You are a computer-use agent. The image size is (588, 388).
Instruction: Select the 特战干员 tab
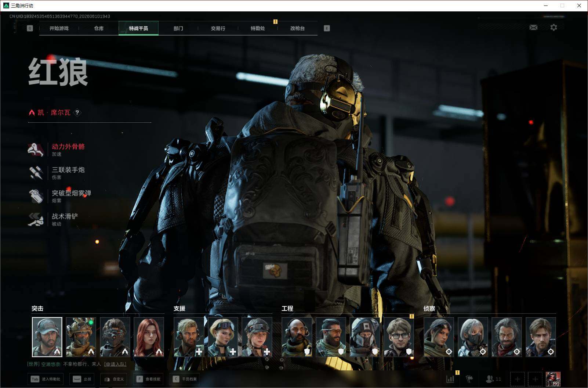[x=138, y=28]
